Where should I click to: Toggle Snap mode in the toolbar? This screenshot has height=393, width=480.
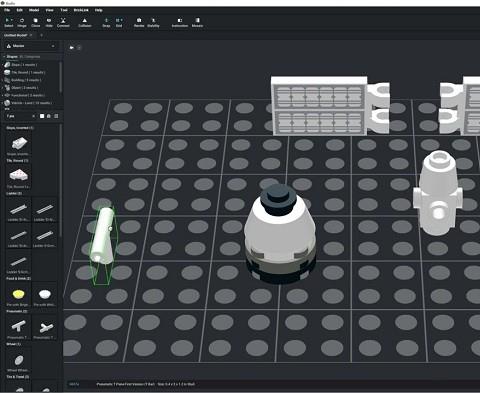(x=106, y=22)
